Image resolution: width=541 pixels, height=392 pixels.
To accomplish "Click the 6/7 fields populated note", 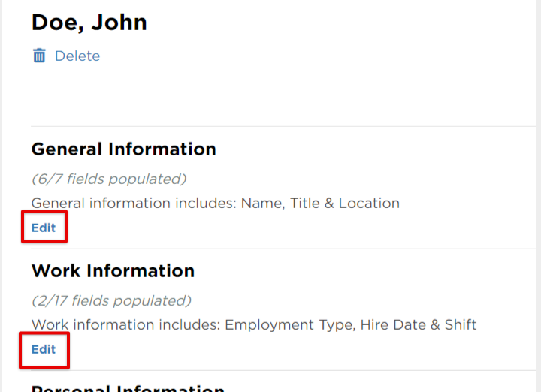I will click(109, 179).
